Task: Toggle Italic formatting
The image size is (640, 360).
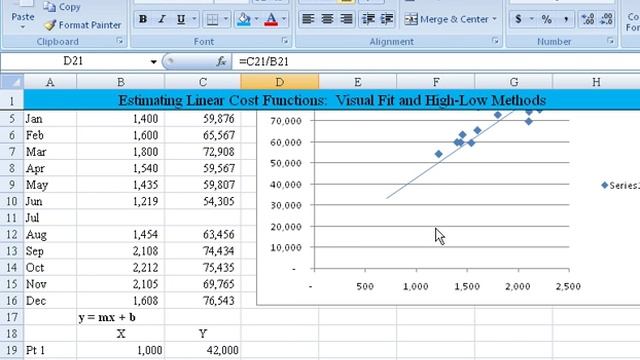Action: click(x=162, y=19)
